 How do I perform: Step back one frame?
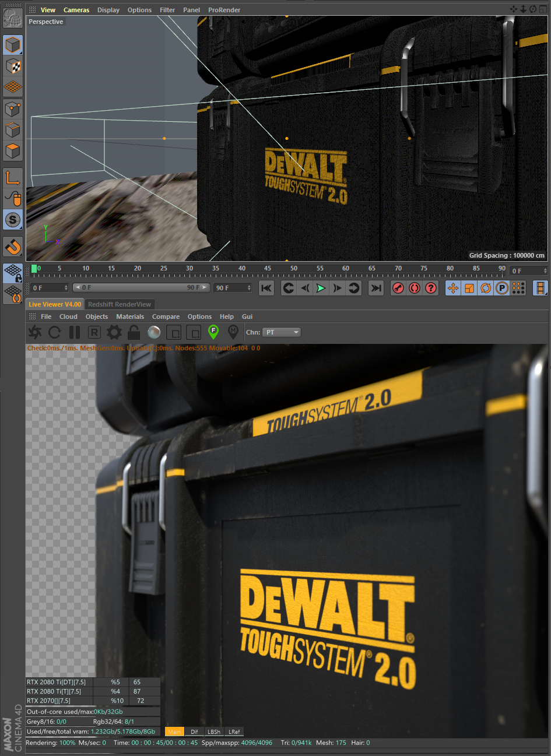click(x=305, y=288)
